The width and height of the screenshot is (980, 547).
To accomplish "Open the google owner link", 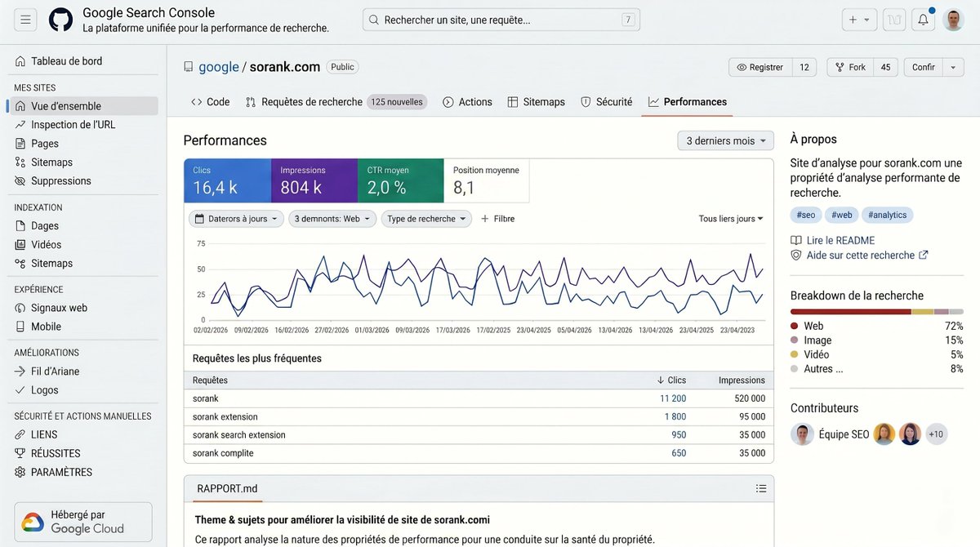I will click(219, 67).
